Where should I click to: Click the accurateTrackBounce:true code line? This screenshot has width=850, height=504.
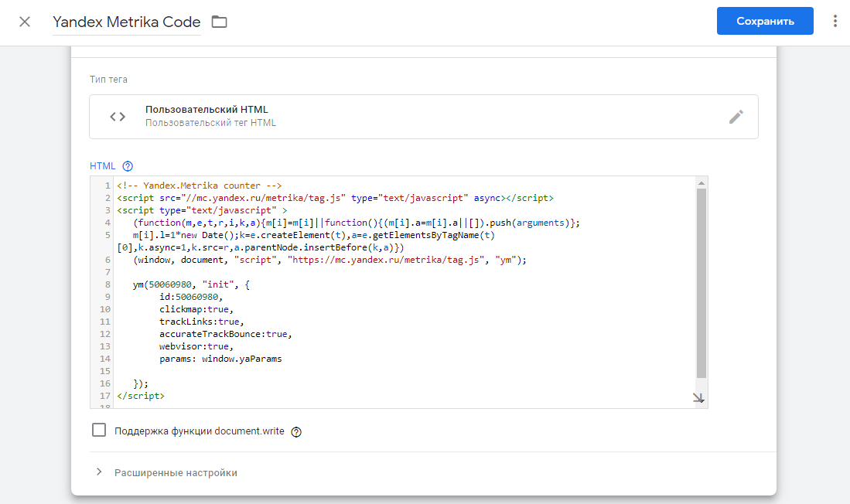point(226,334)
